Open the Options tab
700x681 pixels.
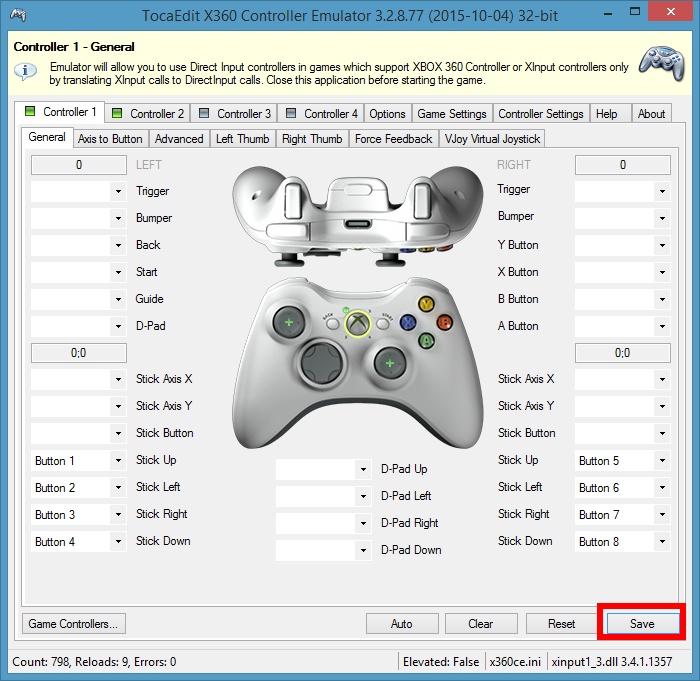point(387,113)
